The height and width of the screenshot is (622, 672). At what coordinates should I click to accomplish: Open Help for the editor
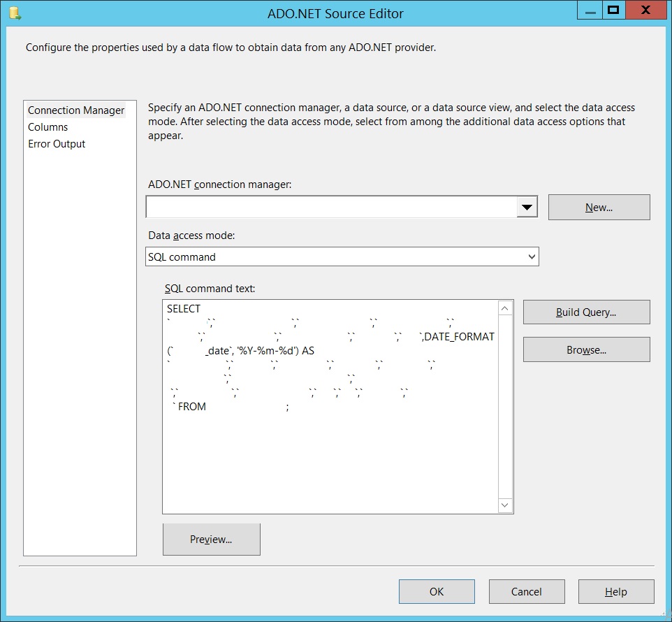pyautogui.click(x=616, y=591)
